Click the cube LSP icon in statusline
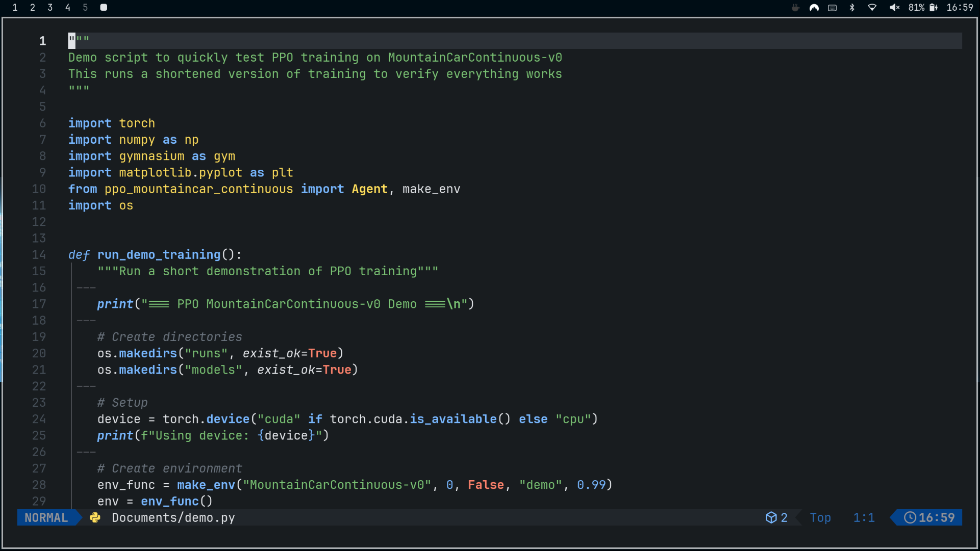980x551 pixels. click(x=771, y=517)
